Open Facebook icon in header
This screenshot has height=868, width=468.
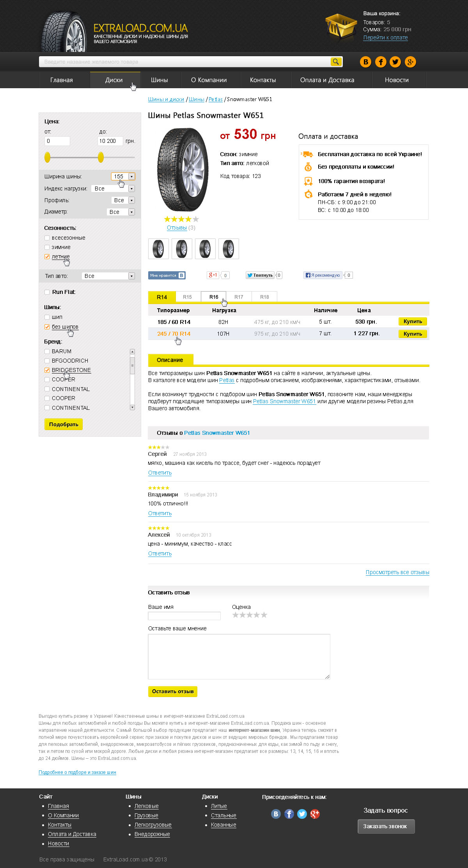point(381,62)
